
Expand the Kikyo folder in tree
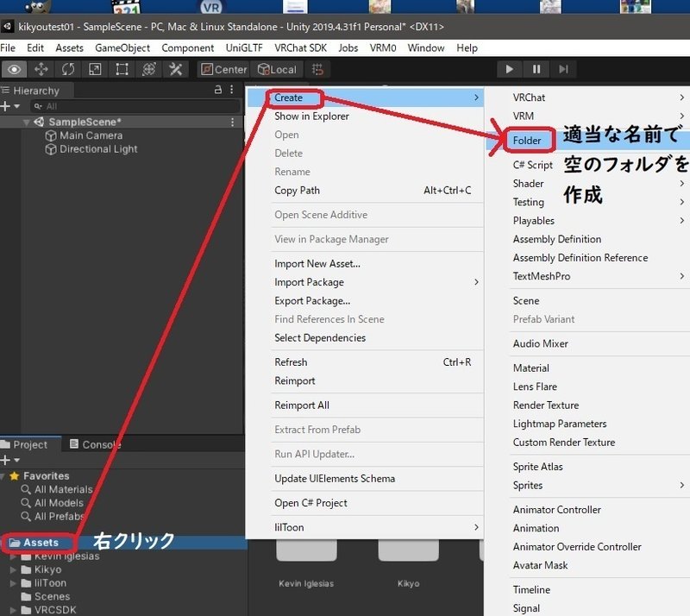pyautogui.click(x=14, y=569)
